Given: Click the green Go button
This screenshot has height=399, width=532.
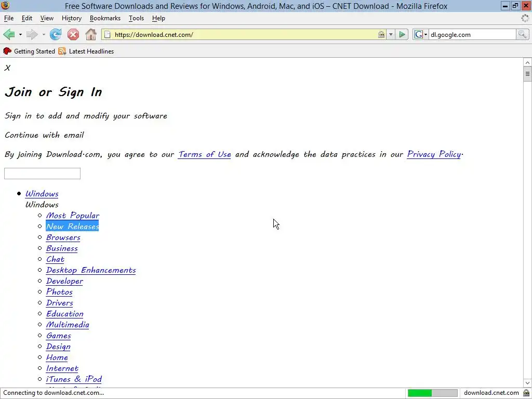Looking at the screenshot, I should point(402,34).
